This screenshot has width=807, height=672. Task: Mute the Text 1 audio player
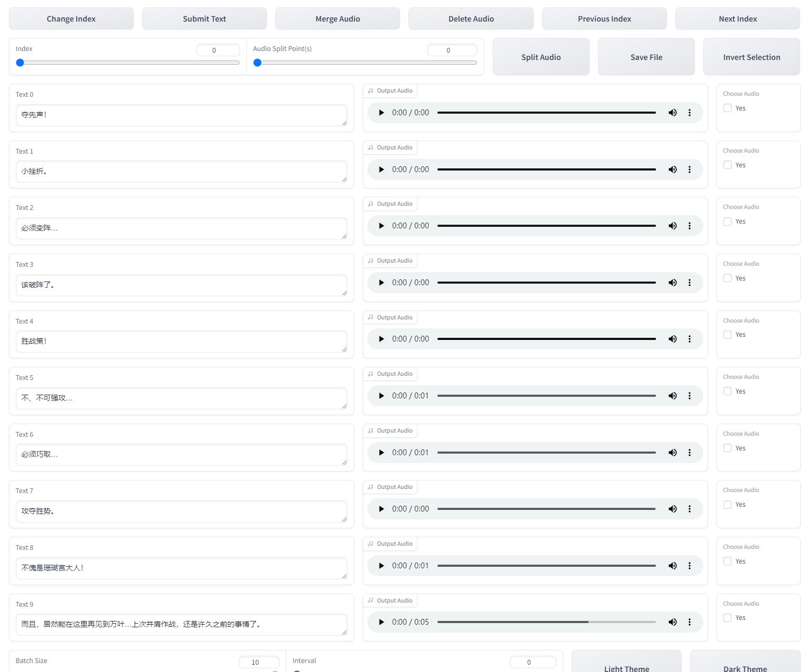coord(673,169)
